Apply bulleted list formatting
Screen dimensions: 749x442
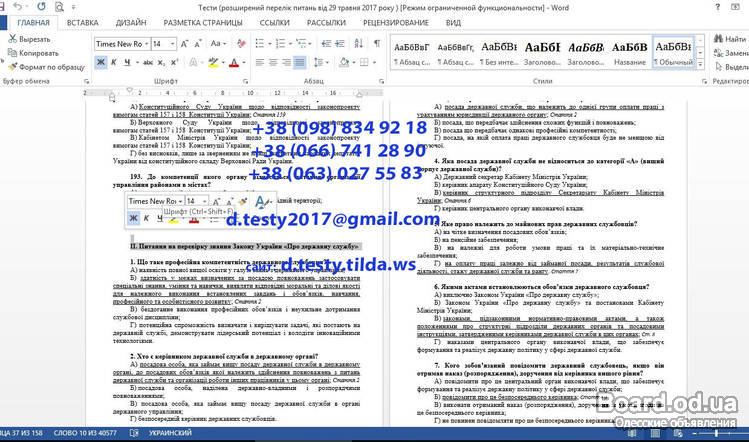[x=260, y=43]
